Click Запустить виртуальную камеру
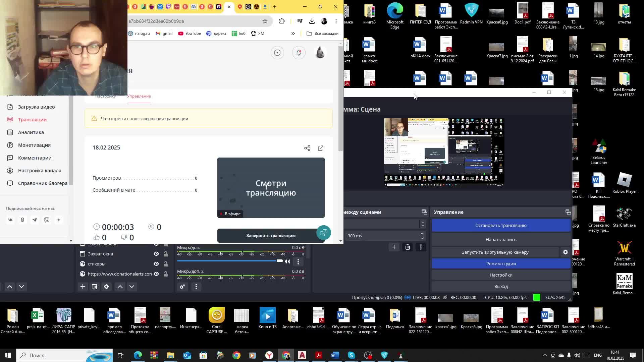This screenshot has width=644, height=362. pyautogui.click(x=495, y=252)
